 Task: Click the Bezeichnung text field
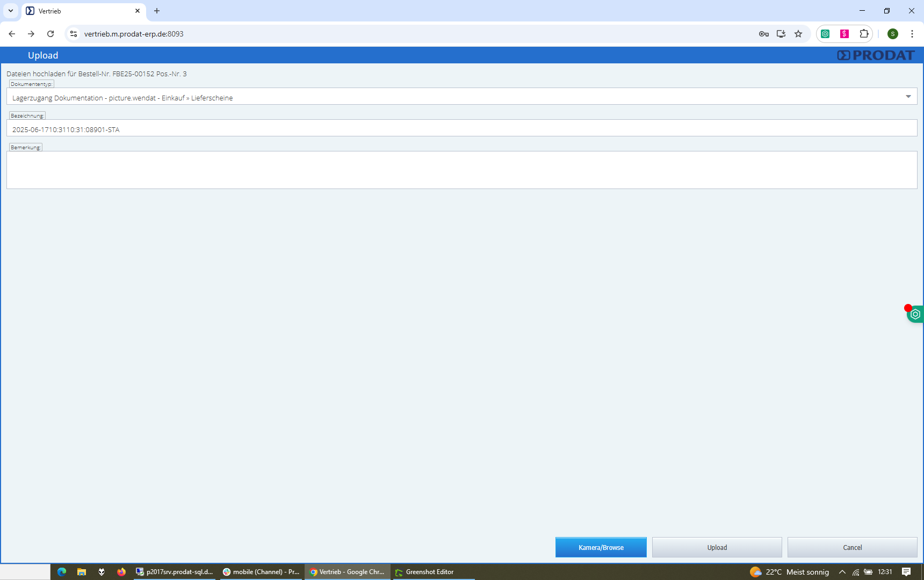461,129
